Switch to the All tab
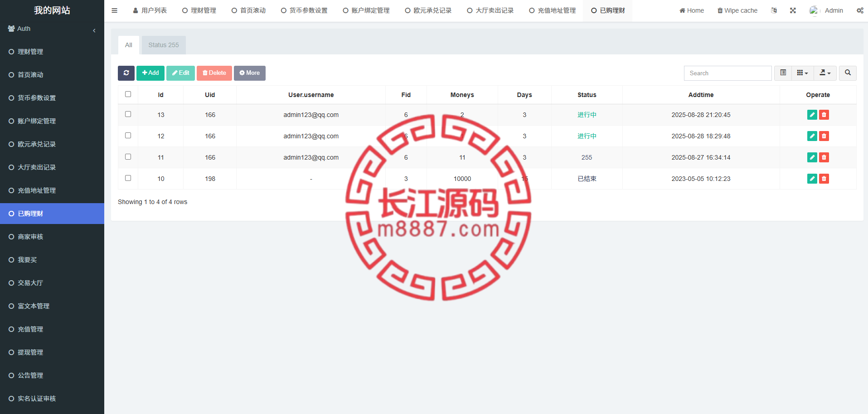 tap(129, 45)
